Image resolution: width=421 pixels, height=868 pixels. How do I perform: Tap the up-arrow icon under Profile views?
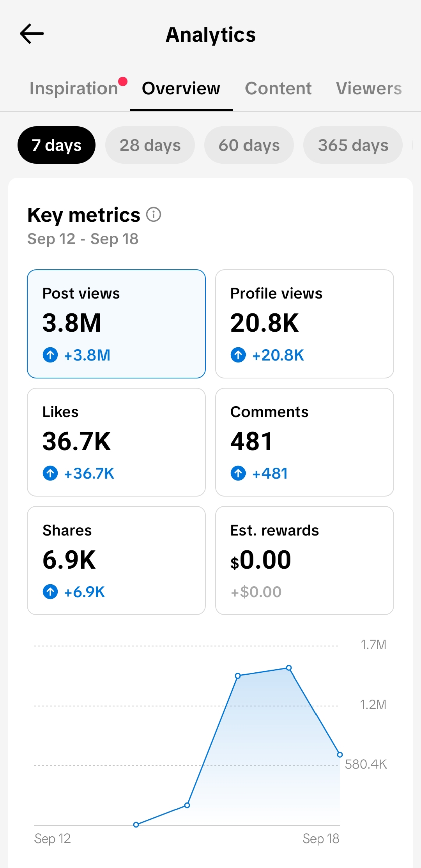[x=238, y=355]
